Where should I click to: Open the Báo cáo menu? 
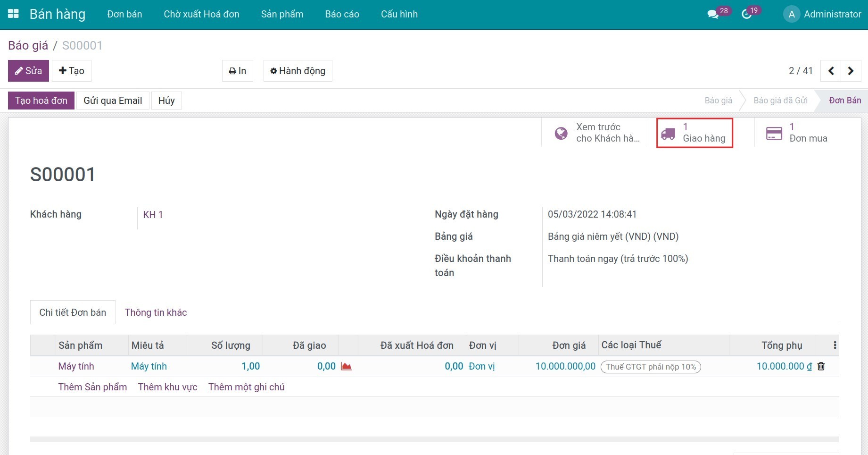(342, 14)
